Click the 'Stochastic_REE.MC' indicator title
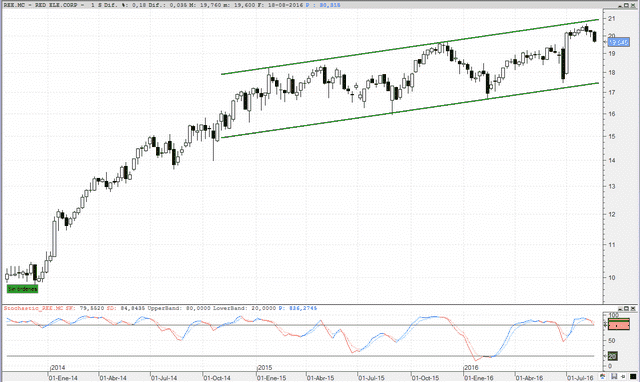The width and height of the screenshot is (640, 382). click(33, 308)
